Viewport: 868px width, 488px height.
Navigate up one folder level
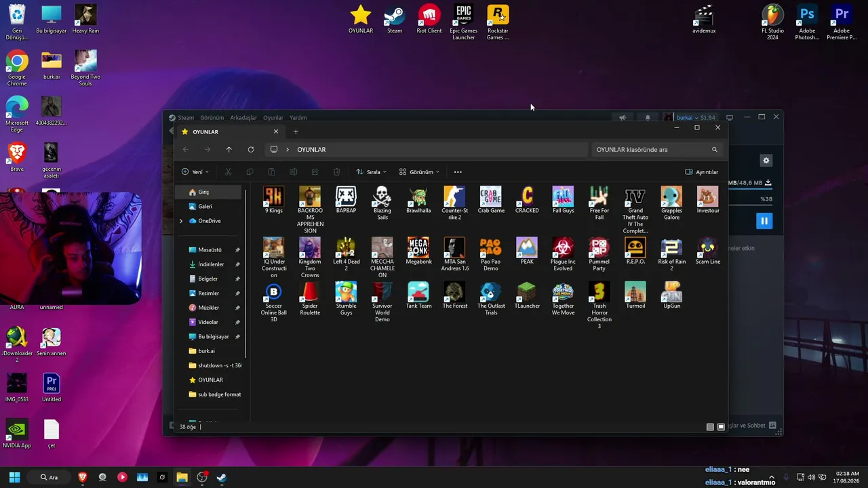[229, 150]
